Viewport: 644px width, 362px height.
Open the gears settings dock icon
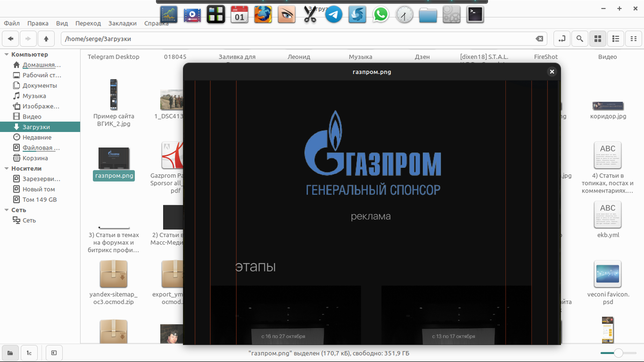click(x=452, y=14)
